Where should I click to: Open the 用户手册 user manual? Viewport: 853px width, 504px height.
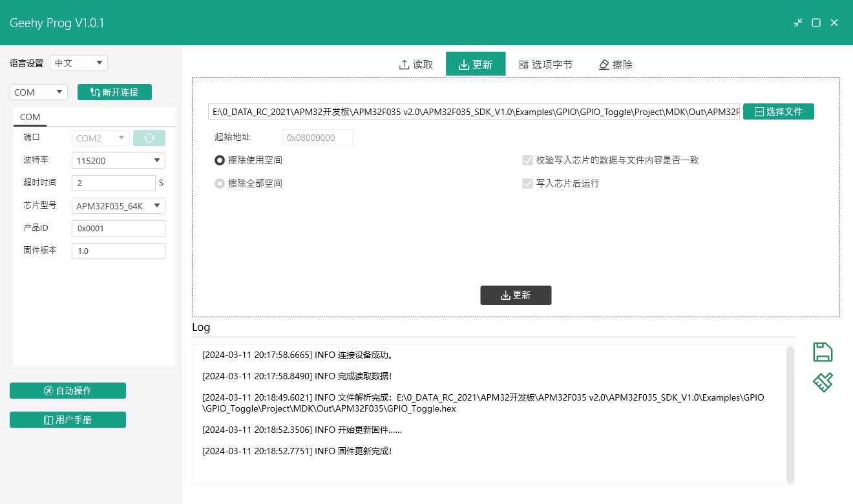68,420
